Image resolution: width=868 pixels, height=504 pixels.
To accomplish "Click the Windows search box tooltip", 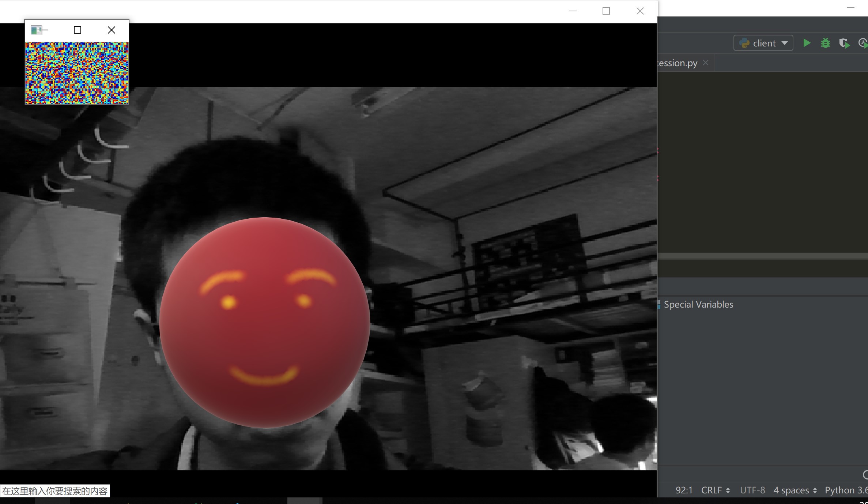I will [x=55, y=491].
